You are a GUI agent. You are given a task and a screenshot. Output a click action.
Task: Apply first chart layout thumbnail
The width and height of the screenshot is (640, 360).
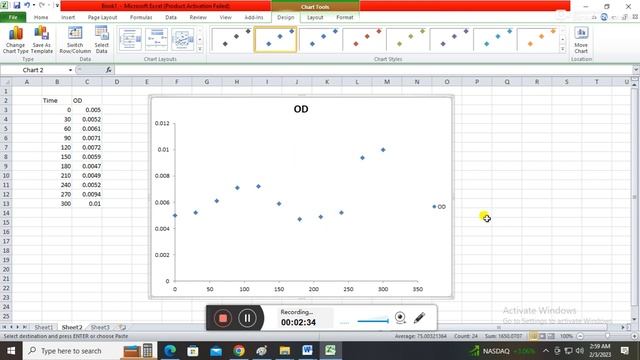130,40
